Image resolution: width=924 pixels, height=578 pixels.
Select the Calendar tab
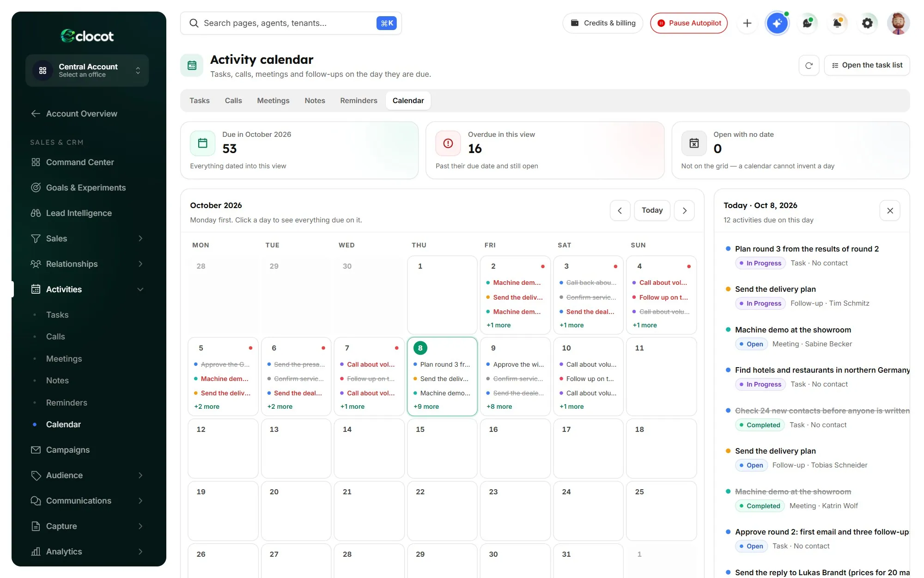(408, 101)
